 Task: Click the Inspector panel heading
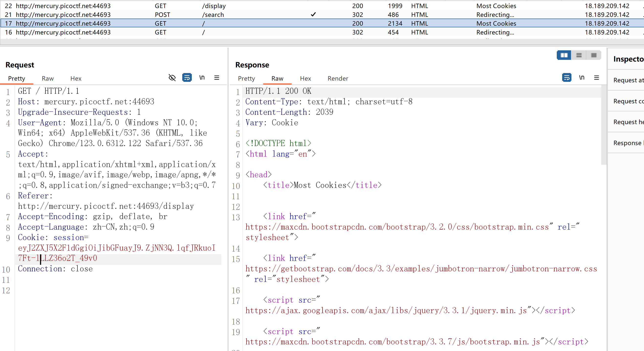click(629, 59)
